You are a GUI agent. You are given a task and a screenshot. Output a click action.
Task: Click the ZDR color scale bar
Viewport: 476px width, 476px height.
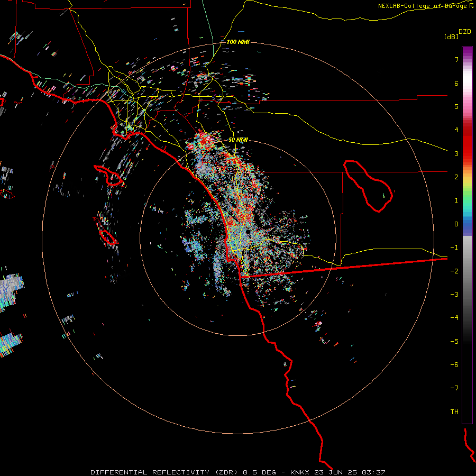pyautogui.click(x=467, y=235)
